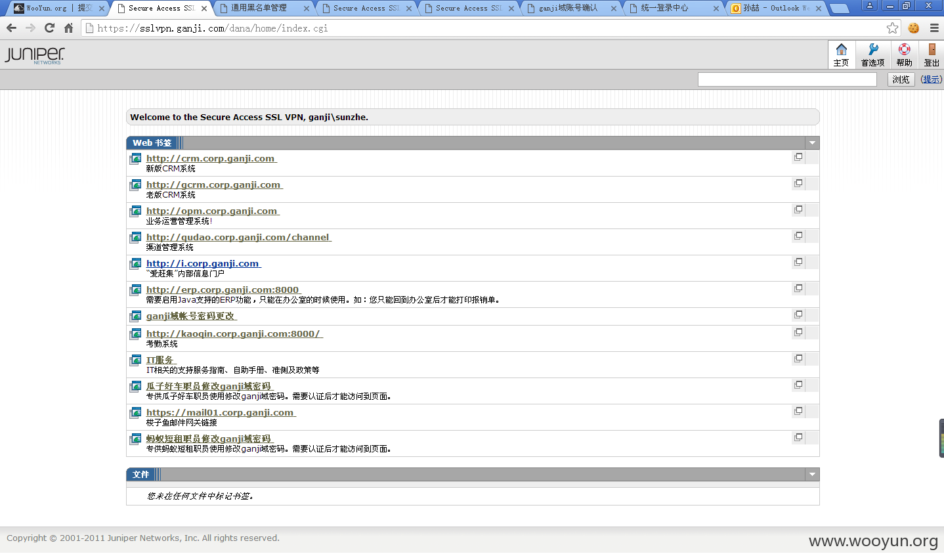Click 新版CRM系统 description text
The width and height of the screenshot is (944, 560).
(x=171, y=169)
